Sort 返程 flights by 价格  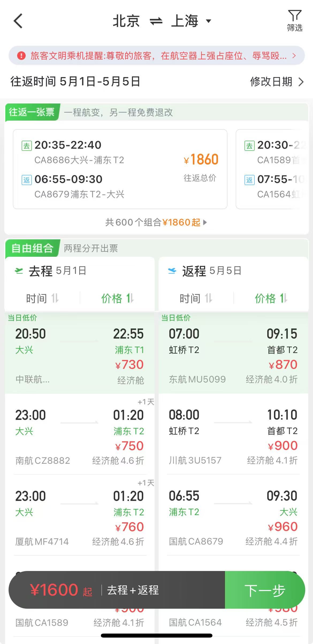[271, 298]
